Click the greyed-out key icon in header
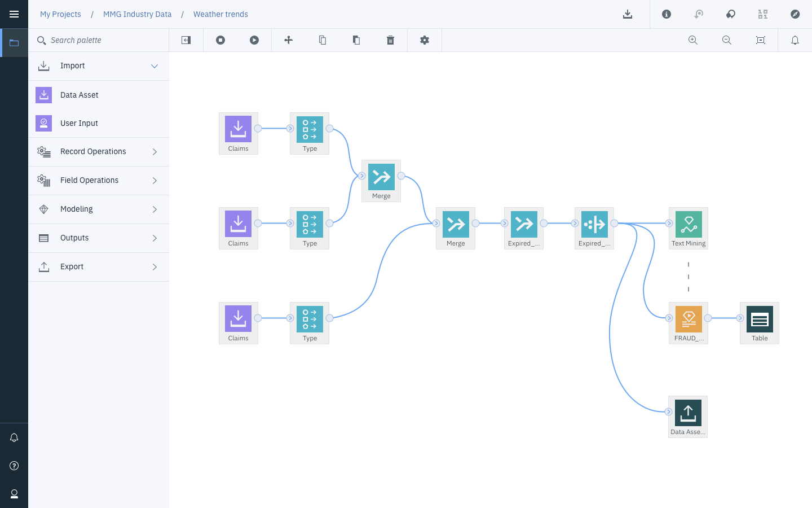The height and width of the screenshot is (508, 812). pyautogui.click(x=699, y=14)
